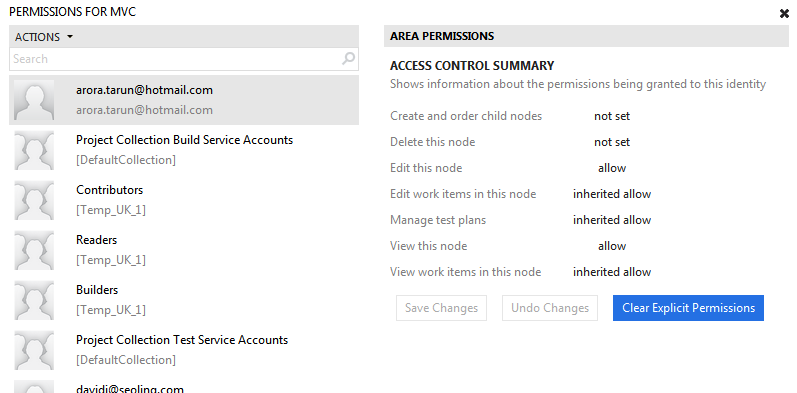Screen dimensions: 797x393
Task: Click the Save Changes button
Action: [x=441, y=308]
